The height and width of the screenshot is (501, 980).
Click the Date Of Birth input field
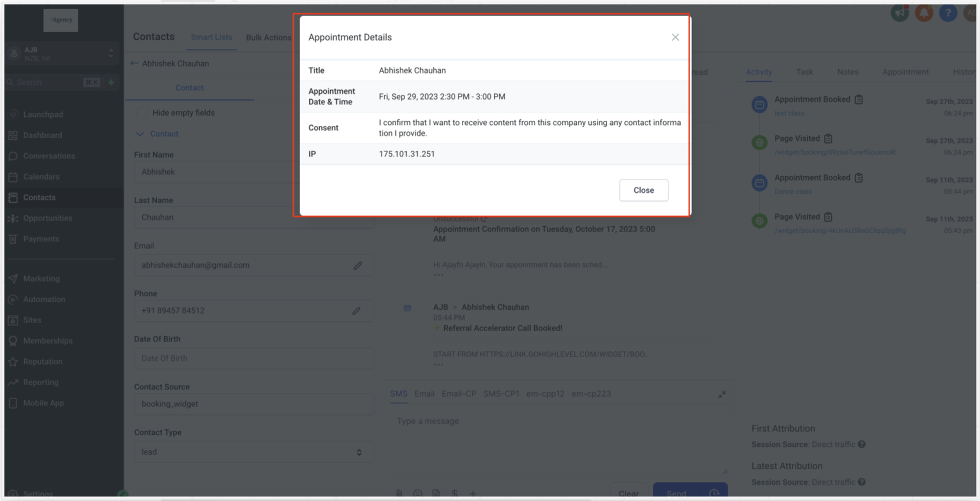[x=253, y=358]
